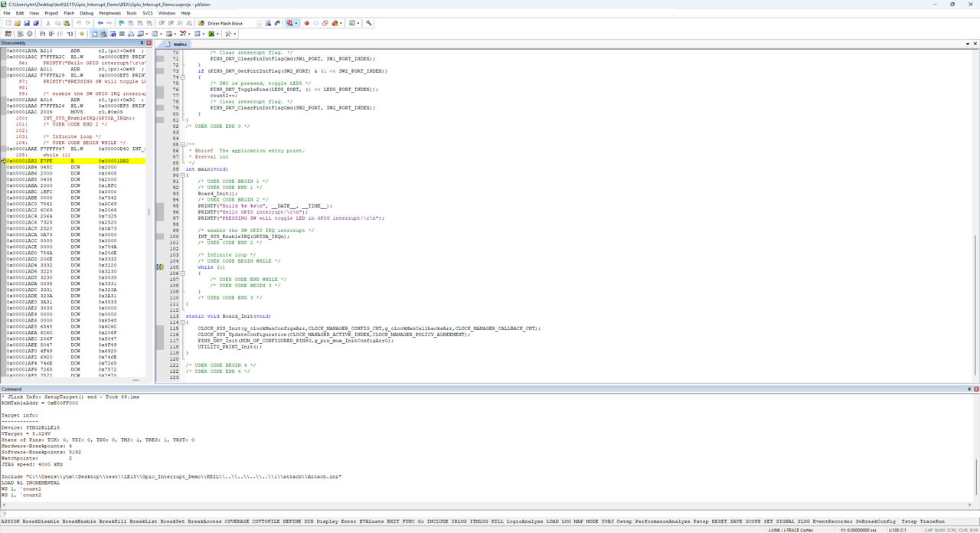
Task: Click the Reset CPU (RST) toolbar icon
Action: point(8,34)
